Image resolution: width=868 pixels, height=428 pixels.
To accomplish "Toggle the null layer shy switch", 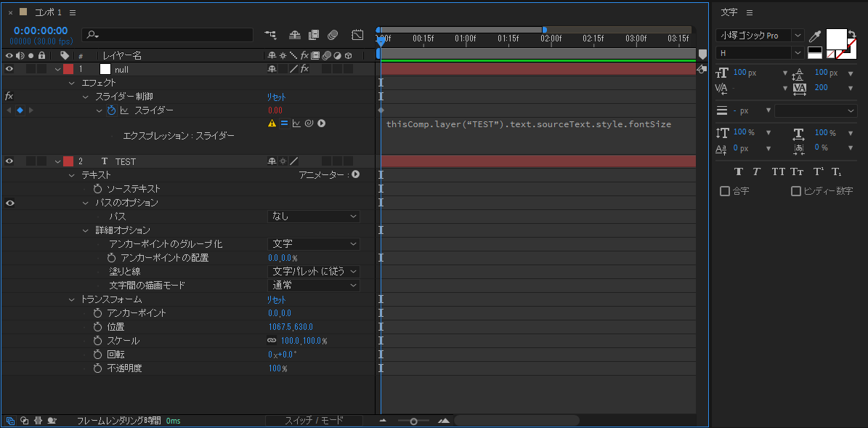I will [x=272, y=69].
